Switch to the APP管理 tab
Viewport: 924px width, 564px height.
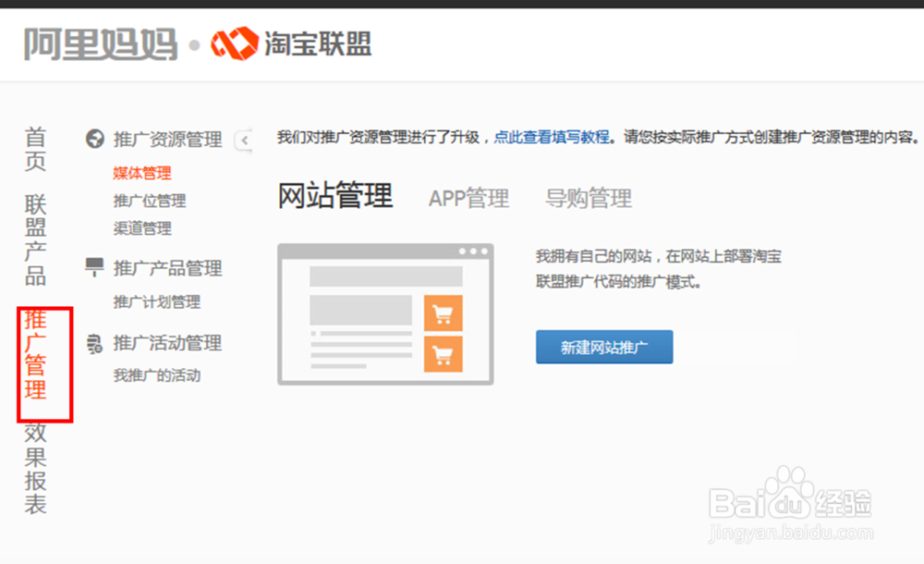click(468, 198)
